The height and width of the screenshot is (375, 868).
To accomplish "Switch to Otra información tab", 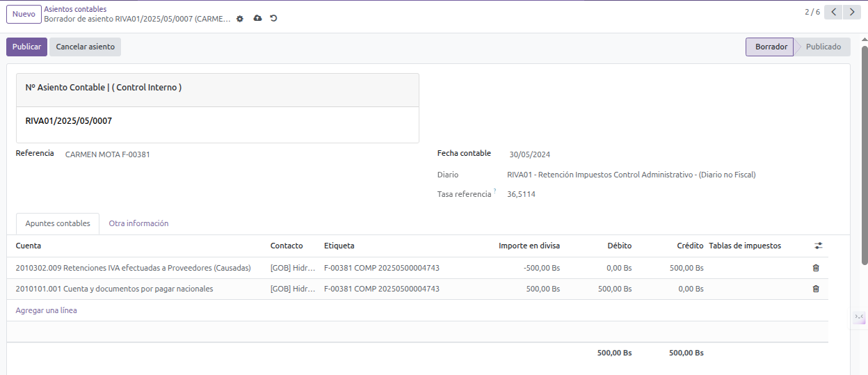I will coord(138,223).
